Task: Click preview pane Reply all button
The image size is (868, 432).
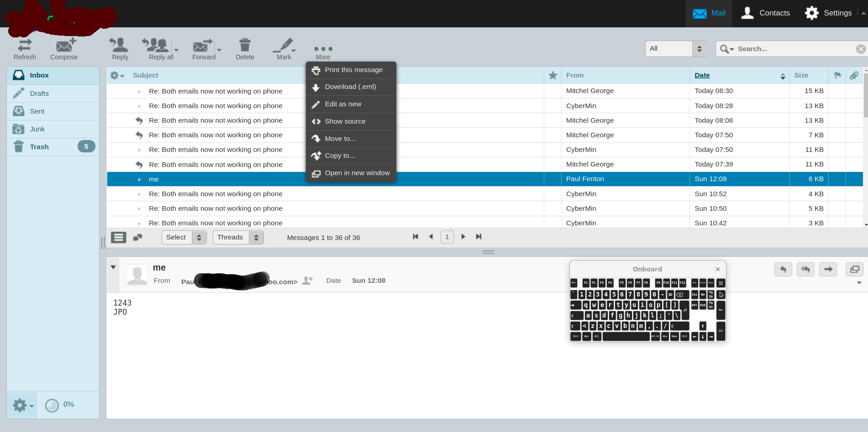Action: point(805,269)
